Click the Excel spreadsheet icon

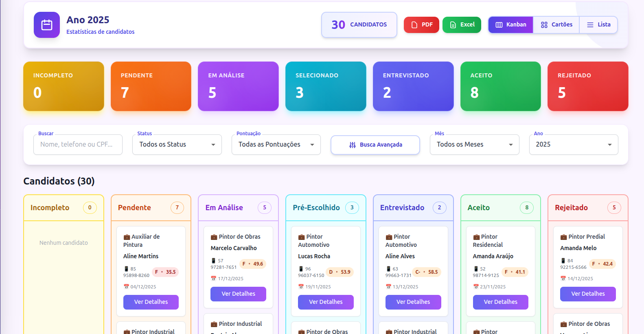click(x=453, y=25)
